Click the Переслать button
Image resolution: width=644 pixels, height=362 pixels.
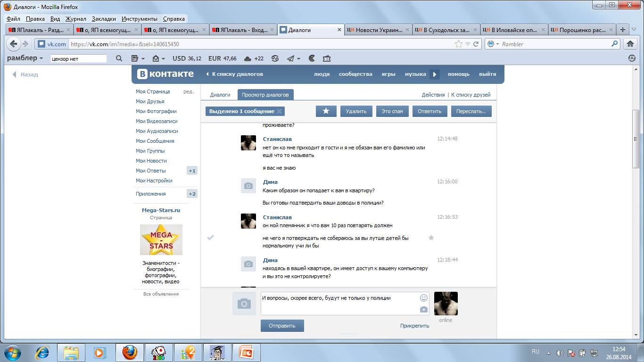click(471, 111)
